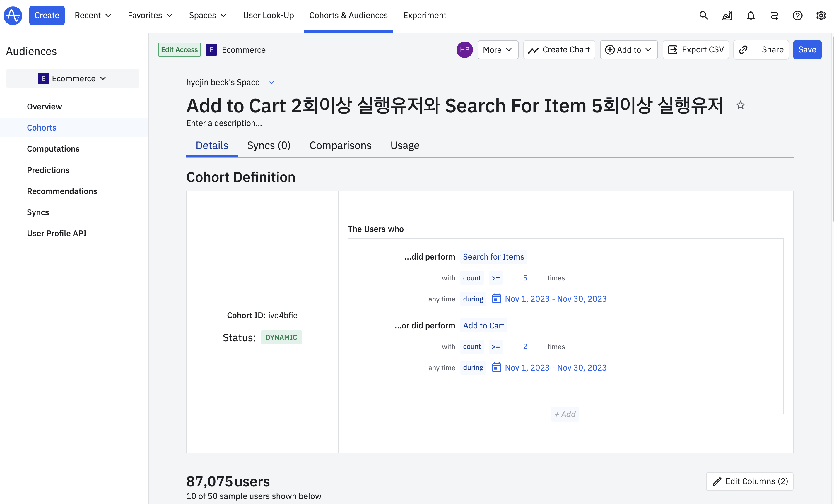The height and width of the screenshot is (504, 834).
Task: Open calendar for Search for Items date range
Action: [496, 299]
